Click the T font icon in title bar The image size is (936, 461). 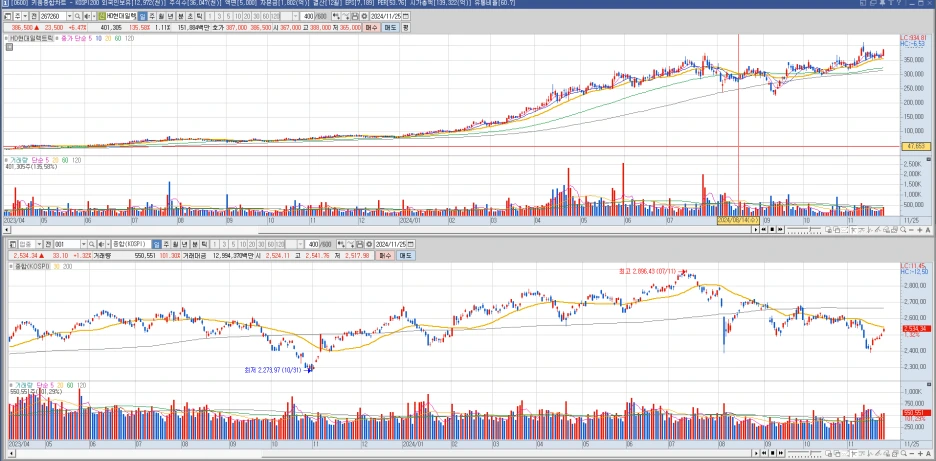pos(891,3)
